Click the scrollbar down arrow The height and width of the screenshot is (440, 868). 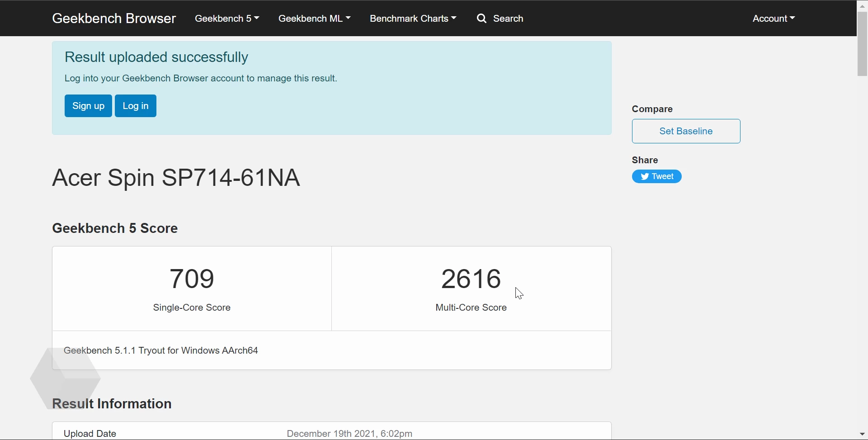[862, 434]
